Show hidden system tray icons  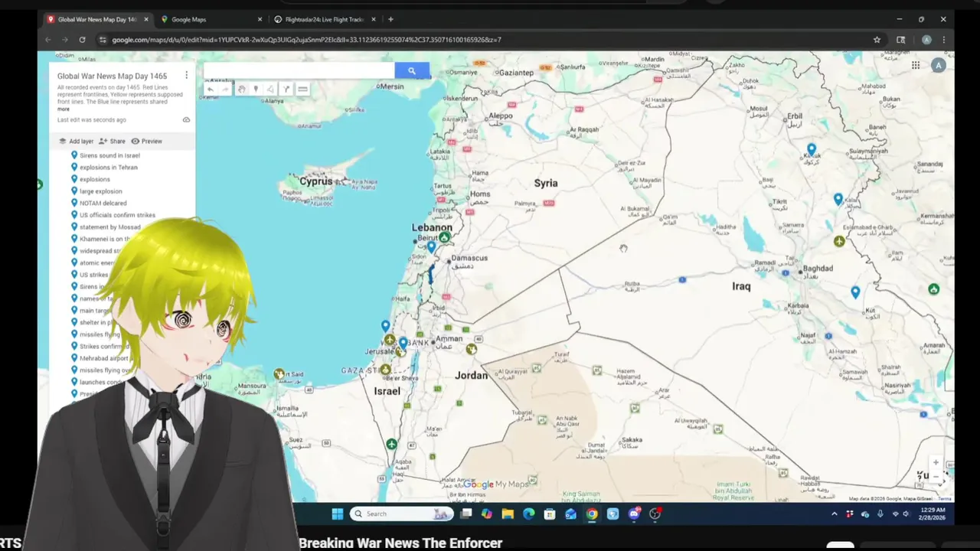835,514
